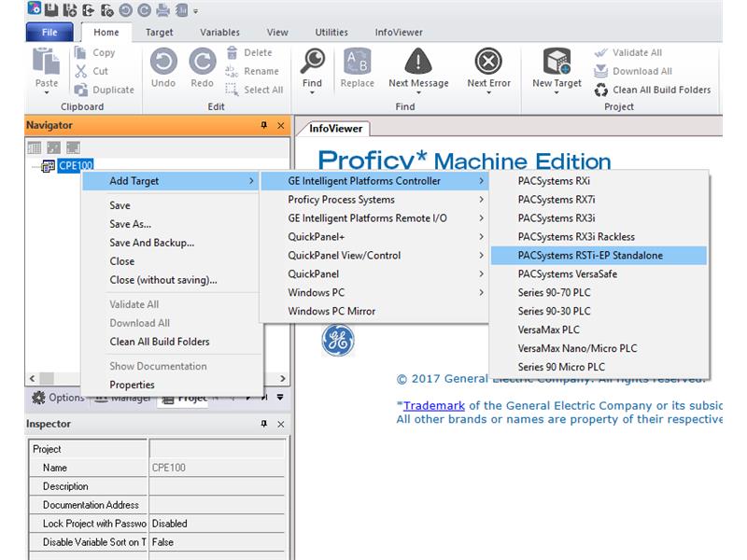Expand the QuickPanel+ submenu arrow
747x560 pixels.
481,237
